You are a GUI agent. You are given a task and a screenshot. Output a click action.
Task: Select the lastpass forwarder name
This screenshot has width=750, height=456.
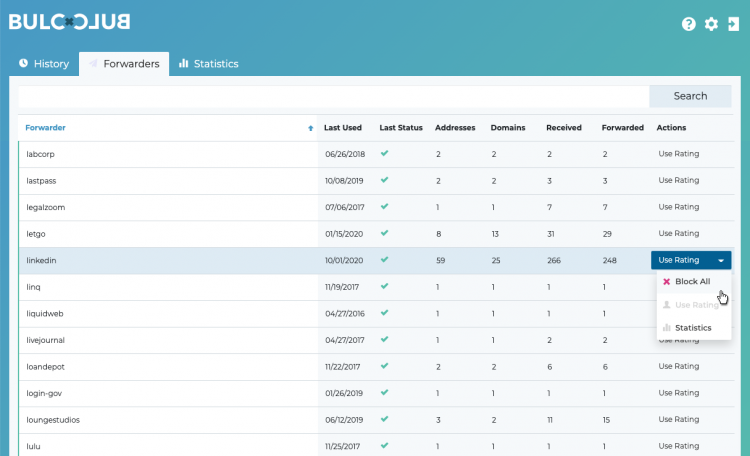tap(41, 181)
